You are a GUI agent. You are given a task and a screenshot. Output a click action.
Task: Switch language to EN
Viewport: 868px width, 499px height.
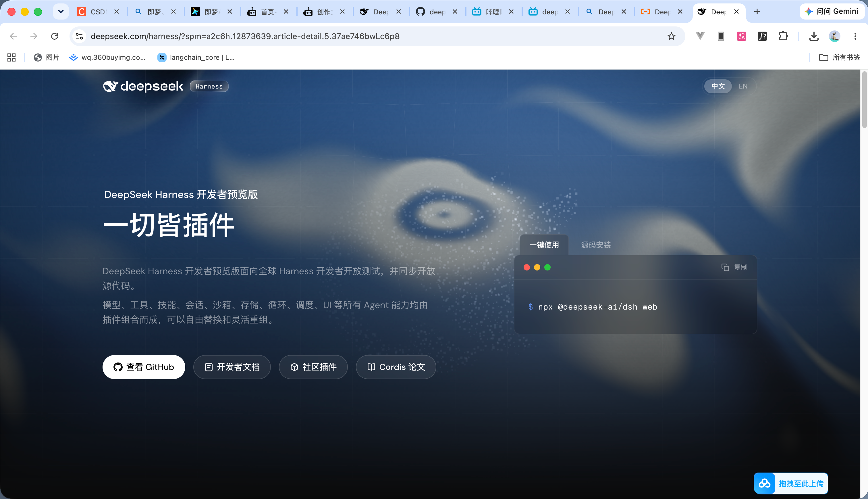coord(743,86)
